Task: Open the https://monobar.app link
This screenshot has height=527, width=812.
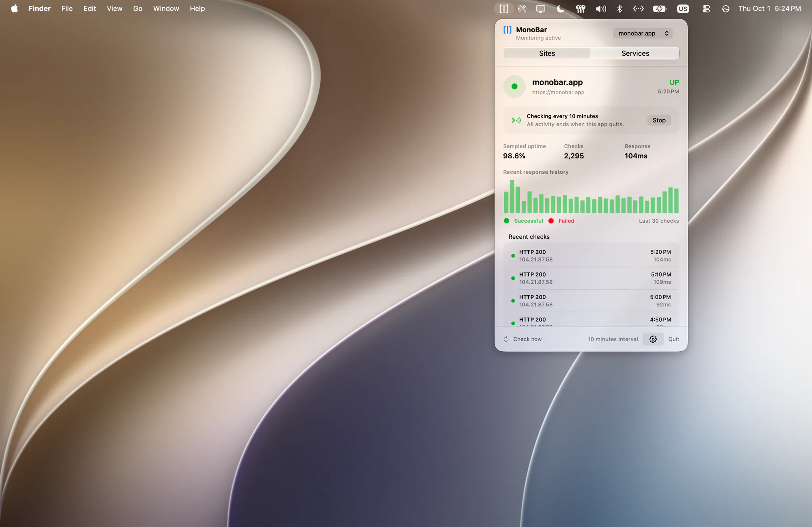Action: coord(558,92)
